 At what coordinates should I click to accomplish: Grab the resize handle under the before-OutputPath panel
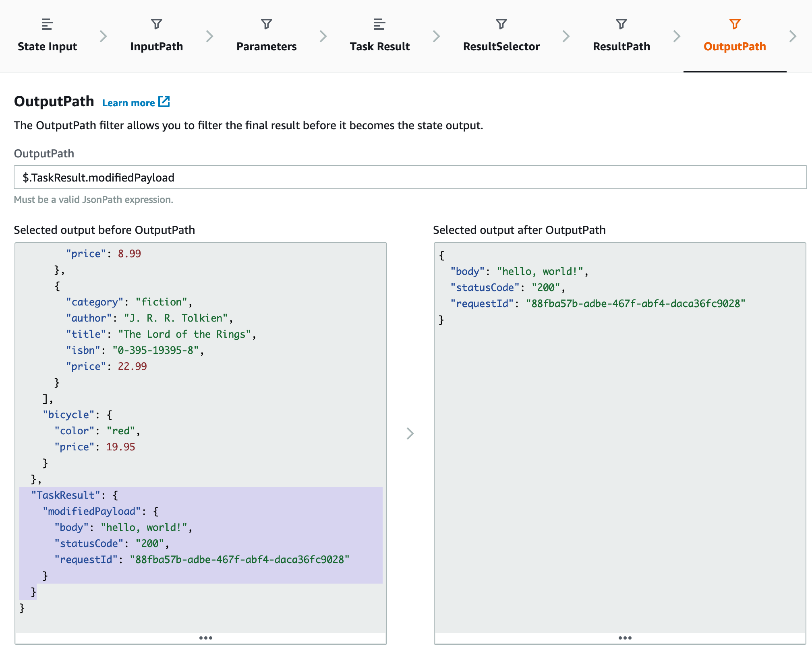(x=205, y=638)
